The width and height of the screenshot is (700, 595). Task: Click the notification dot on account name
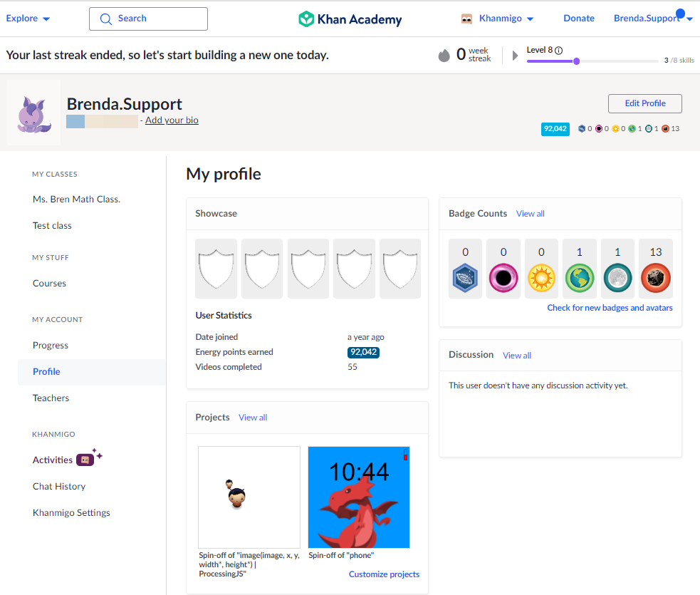pos(680,14)
